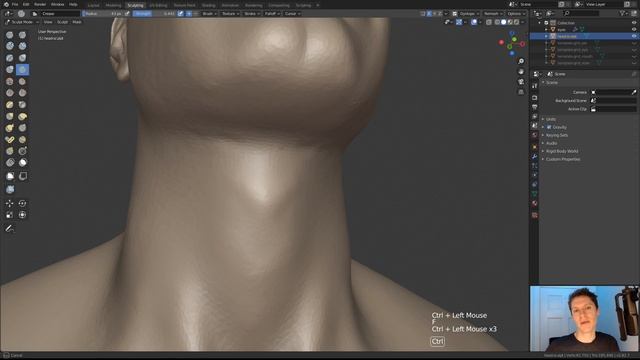Open the File menu
This screenshot has width=640, height=360.
pos(15,4)
